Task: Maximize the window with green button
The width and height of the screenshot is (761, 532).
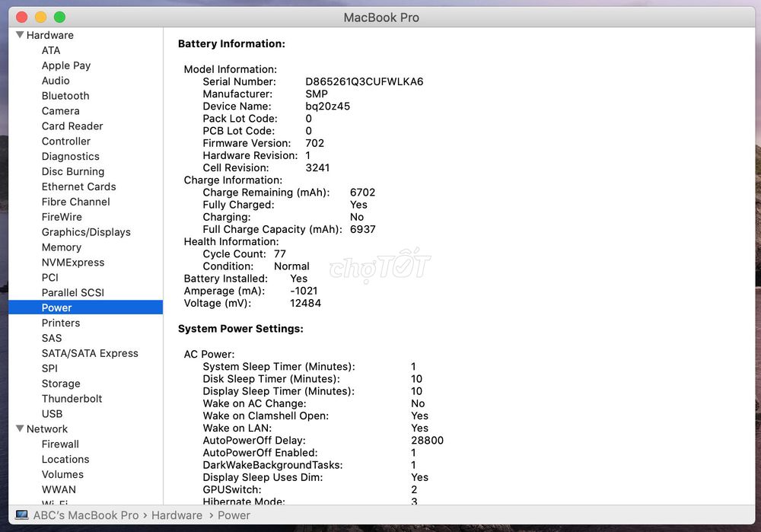Action: click(59, 18)
